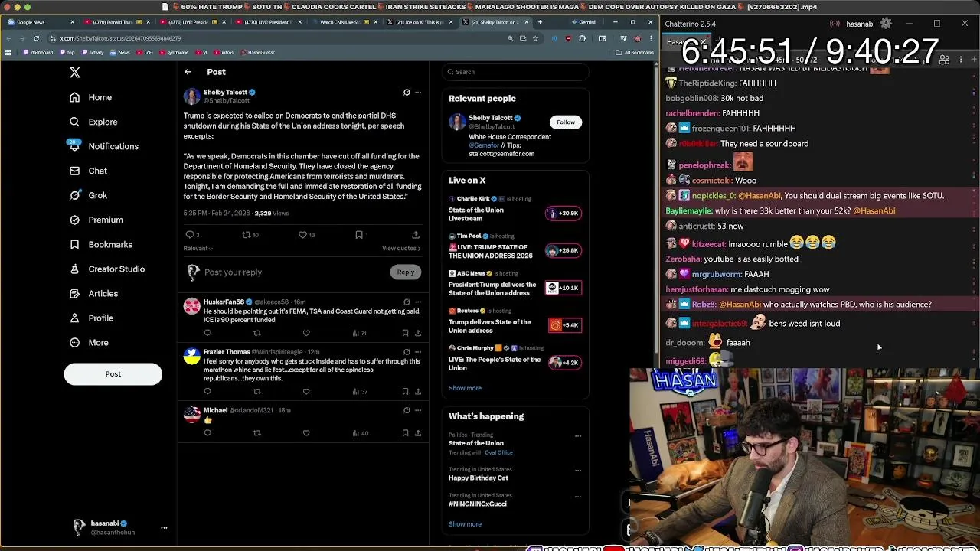Like HuskerFan58's reply

point(306,333)
